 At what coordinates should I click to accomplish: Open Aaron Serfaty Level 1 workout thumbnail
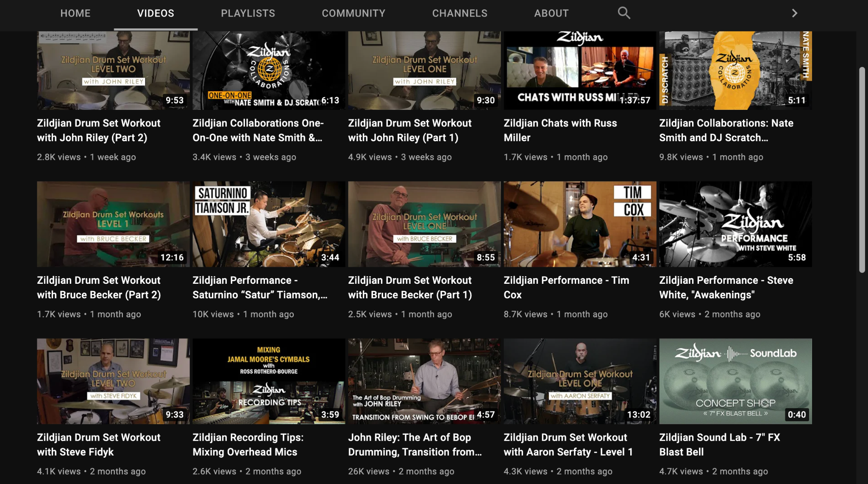(579, 381)
